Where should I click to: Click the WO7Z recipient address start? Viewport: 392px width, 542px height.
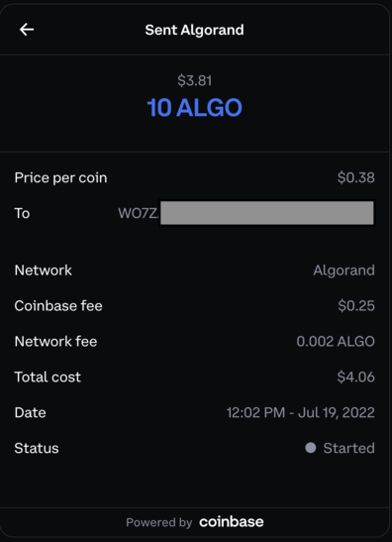point(138,213)
